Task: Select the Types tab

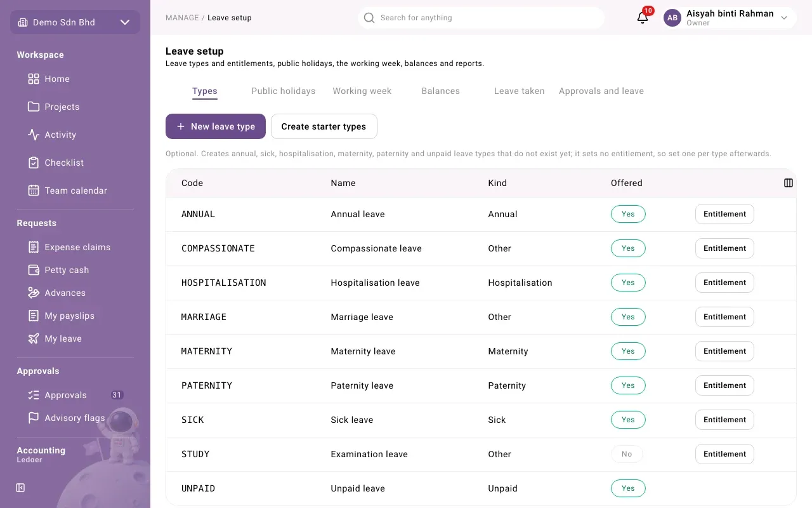Action: click(x=205, y=91)
